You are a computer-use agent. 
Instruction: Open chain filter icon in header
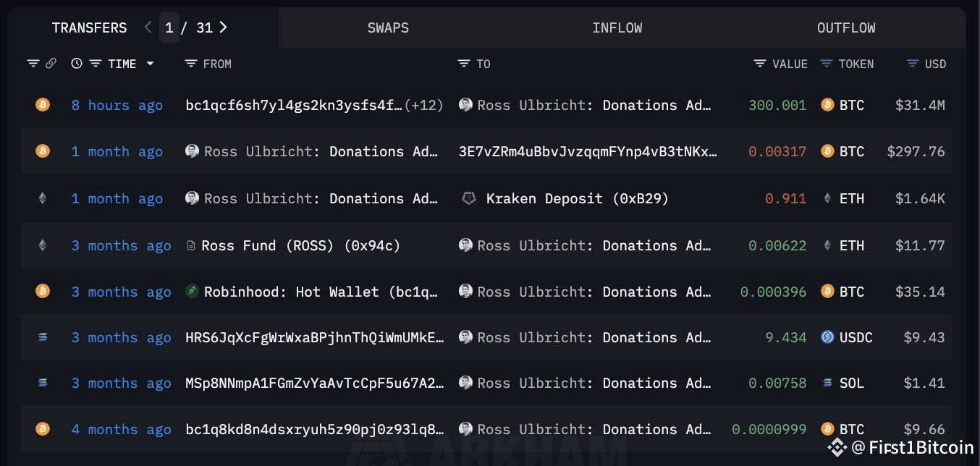point(33,64)
